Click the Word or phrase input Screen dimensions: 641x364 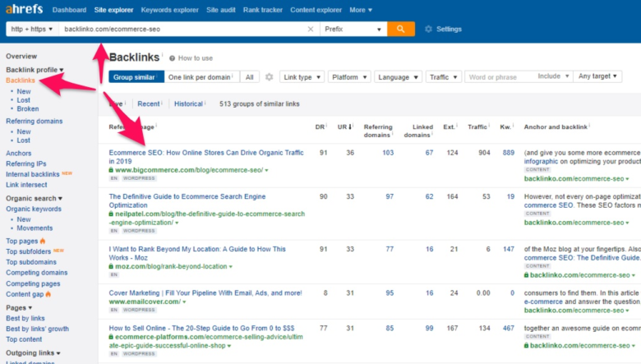pos(499,76)
